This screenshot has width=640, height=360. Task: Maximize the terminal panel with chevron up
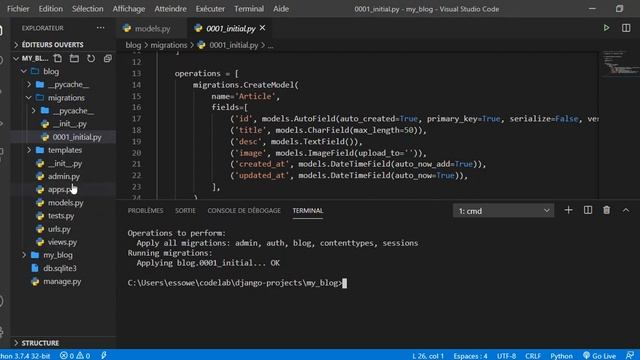[626, 210]
